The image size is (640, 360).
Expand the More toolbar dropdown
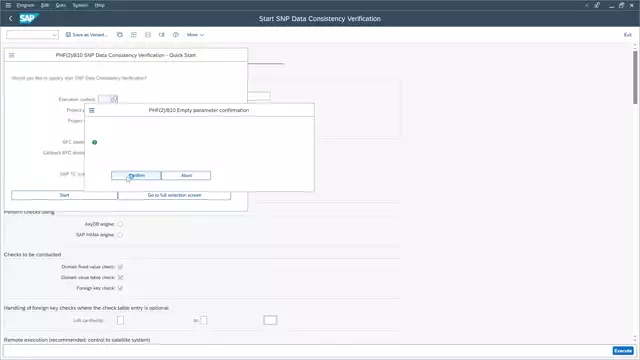coord(195,35)
